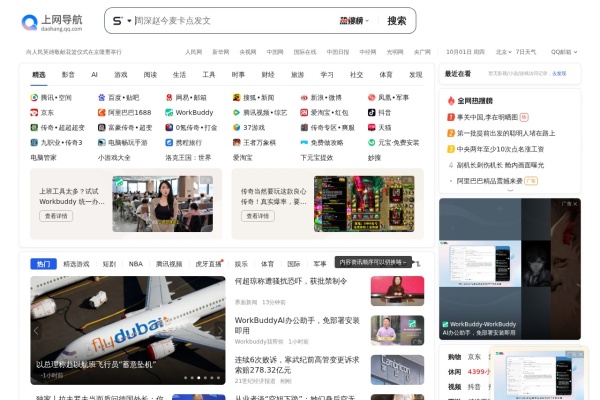Open the 携程旅行 icon
Viewport: 600px width, 400px height.
(169, 142)
